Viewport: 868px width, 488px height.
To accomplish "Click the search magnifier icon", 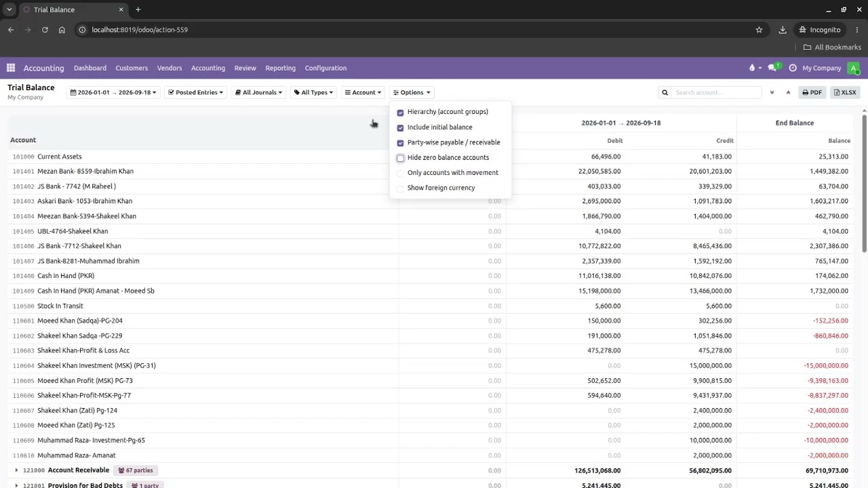I will tap(665, 92).
